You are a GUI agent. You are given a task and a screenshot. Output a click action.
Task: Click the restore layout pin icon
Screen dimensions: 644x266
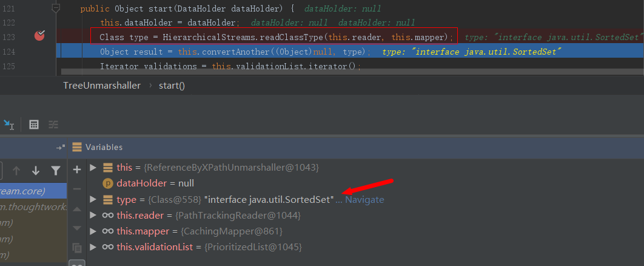point(60,148)
